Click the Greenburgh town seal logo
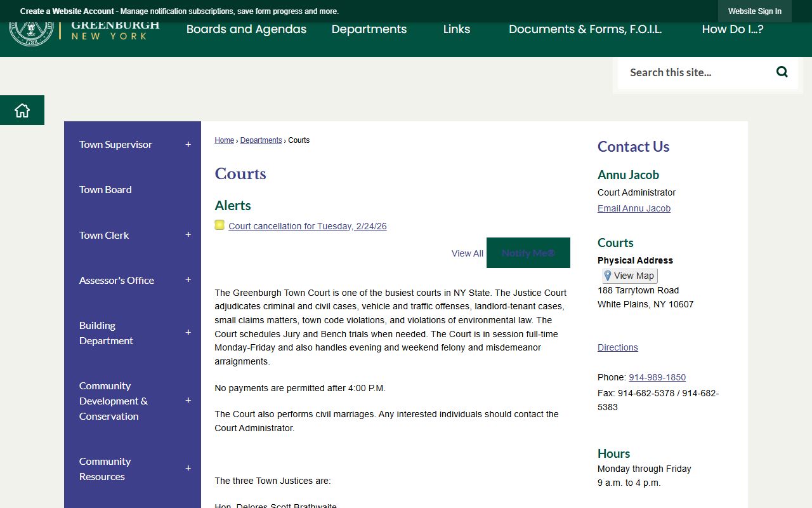 (x=31, y=32)
